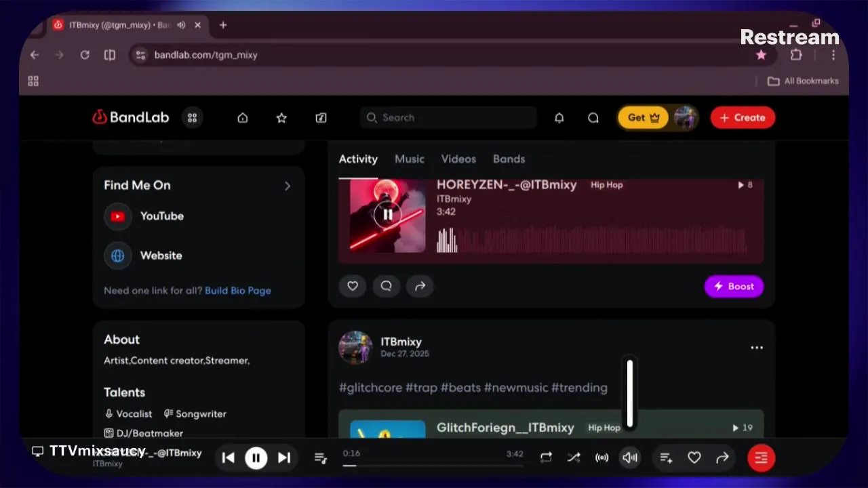Open the #trending hashtag
This screenshot has height=488, width=868.
click(579, 388)
